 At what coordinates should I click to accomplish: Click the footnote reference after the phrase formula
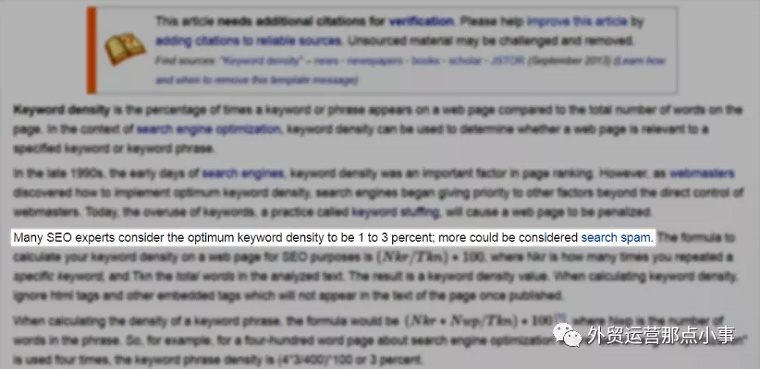point(560,318)
